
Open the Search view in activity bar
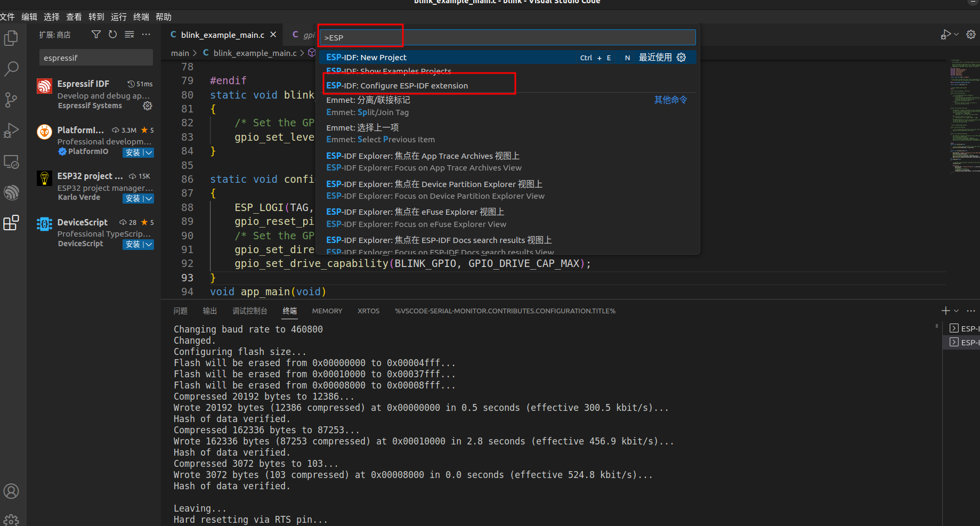(11, 69)
